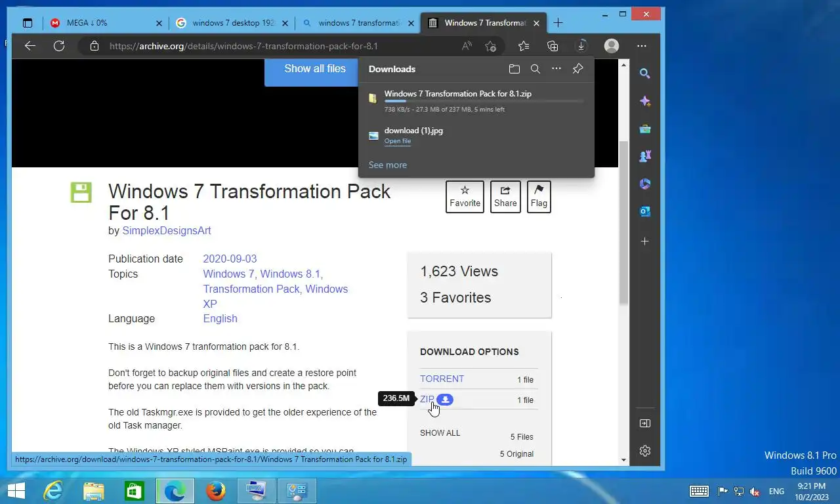840x504 pixels.
Task: Click the page vertical scrollbar
Action: pyautogui.click(x=624, y=223)
